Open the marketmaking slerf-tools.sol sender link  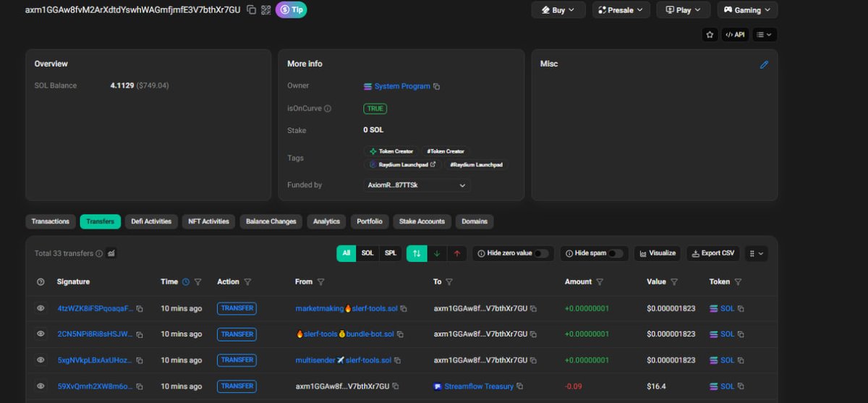(x=346, y=308)
